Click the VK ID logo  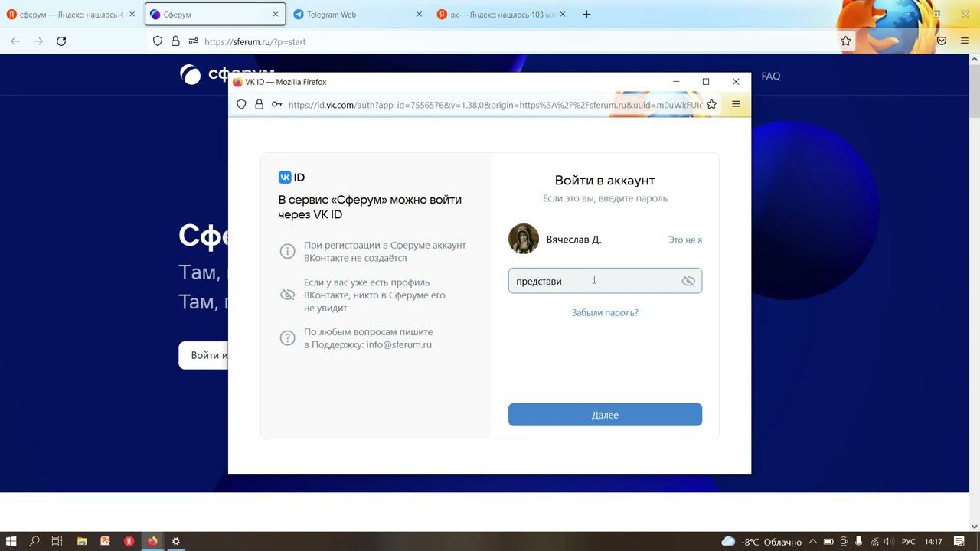(292, 178)
